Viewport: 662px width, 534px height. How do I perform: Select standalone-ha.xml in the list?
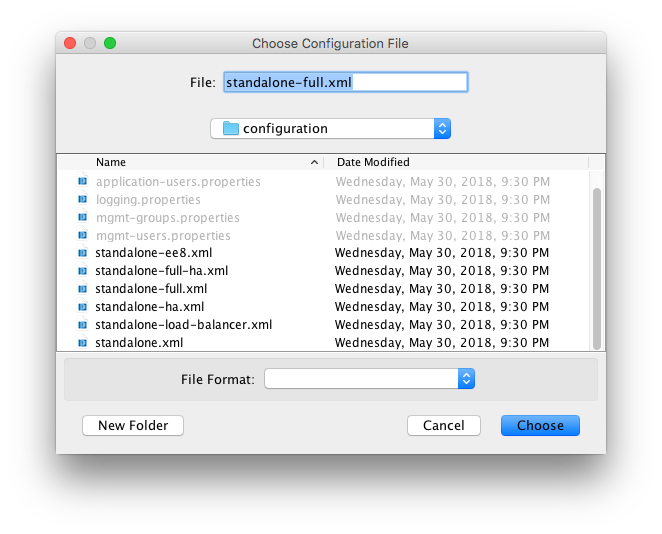150,307
